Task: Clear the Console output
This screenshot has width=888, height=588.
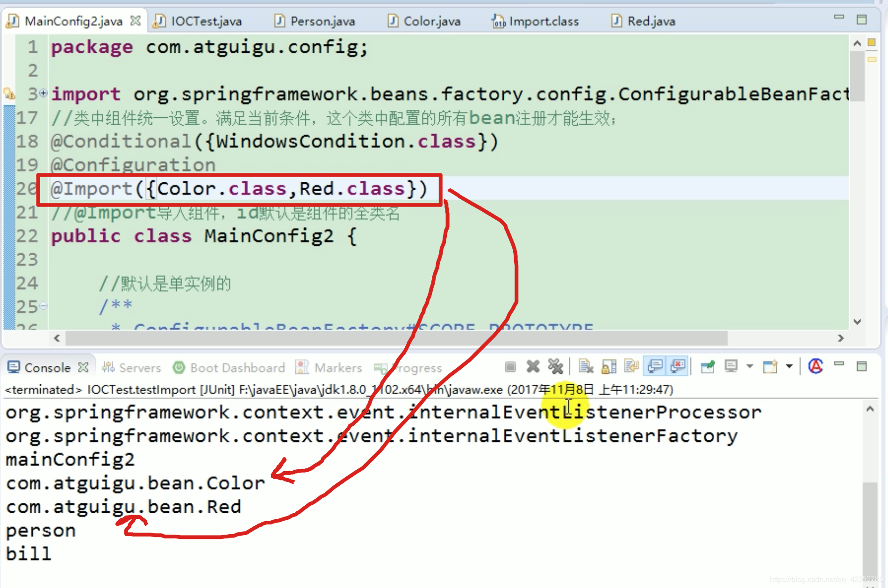Action: pyautogui.click(x=586, y=367)
